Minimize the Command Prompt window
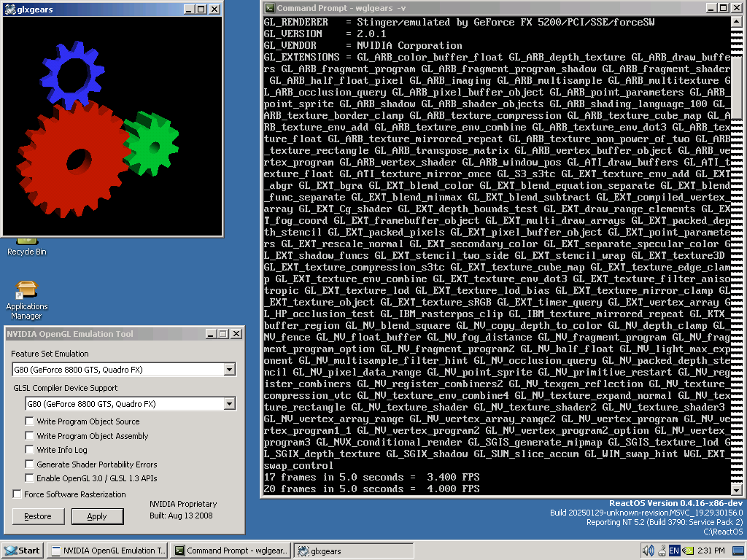Screen dimensions: 747x560 pyautogui.click(x=711, y=7)
